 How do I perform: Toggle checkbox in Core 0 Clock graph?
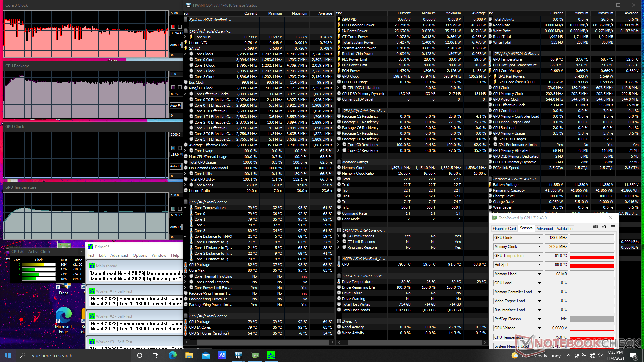point(180,27)
